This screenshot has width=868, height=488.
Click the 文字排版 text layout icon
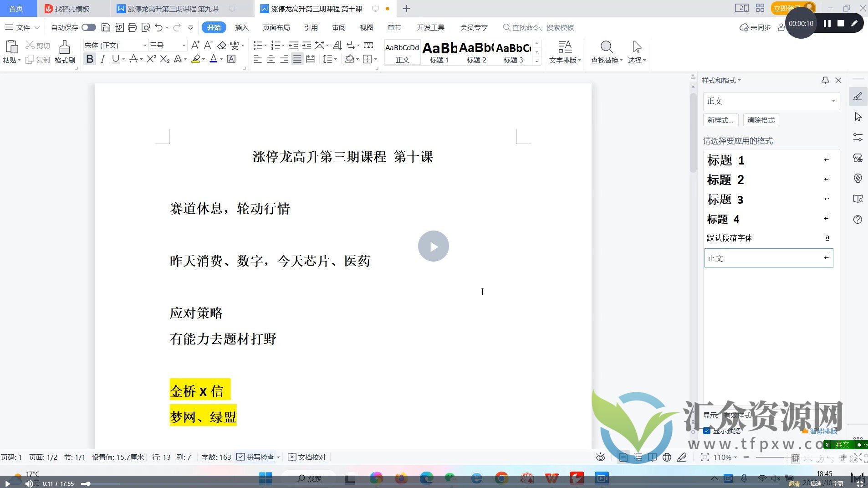point(565,51)
